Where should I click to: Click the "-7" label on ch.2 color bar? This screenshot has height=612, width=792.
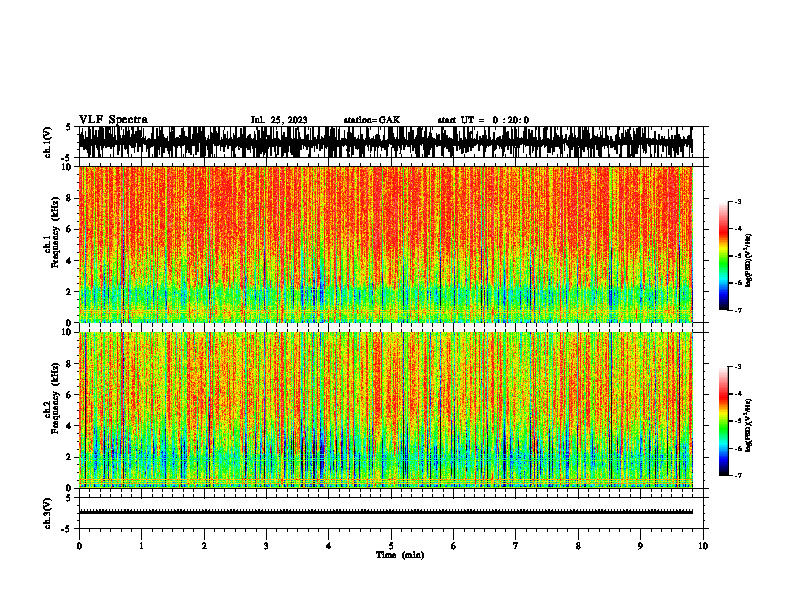tap(737, 475)
